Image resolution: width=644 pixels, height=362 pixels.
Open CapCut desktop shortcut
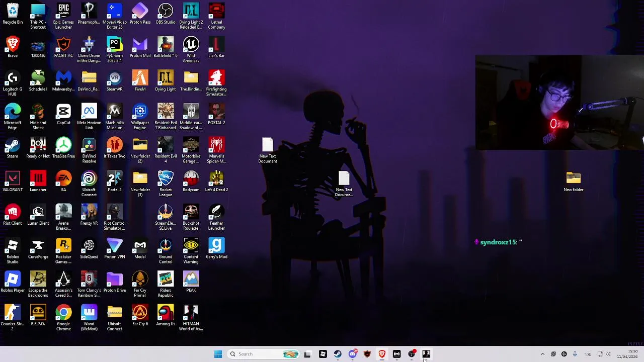click(x=63, y=115)
